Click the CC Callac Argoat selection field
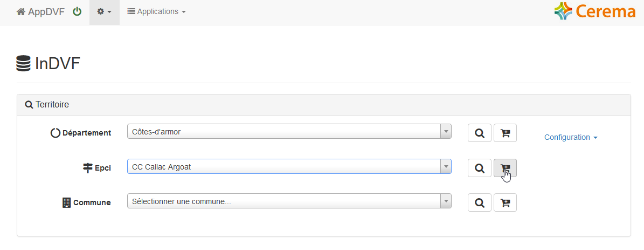This screenshot has height=250, width=644. pos(289,166)
